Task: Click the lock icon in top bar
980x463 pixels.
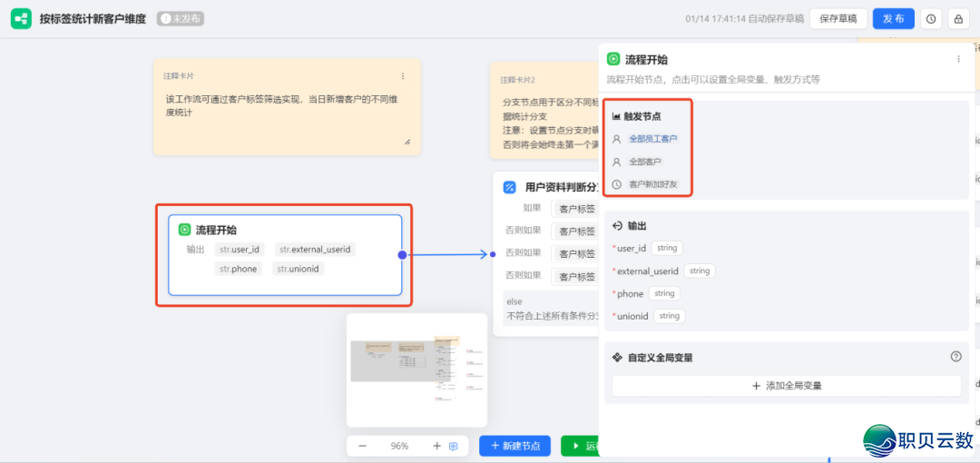Action: [958, 19]
